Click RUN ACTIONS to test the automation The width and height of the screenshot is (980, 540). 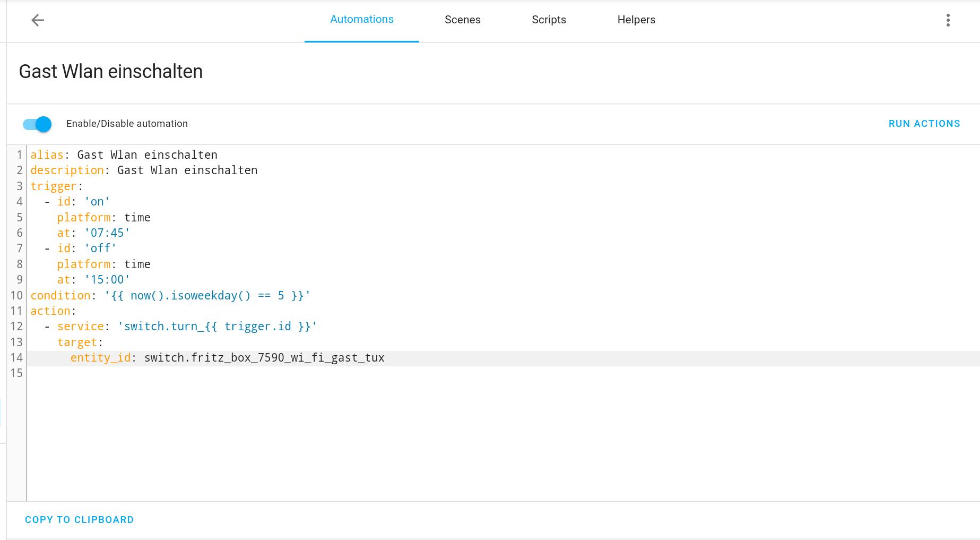[x=924, y=123]
